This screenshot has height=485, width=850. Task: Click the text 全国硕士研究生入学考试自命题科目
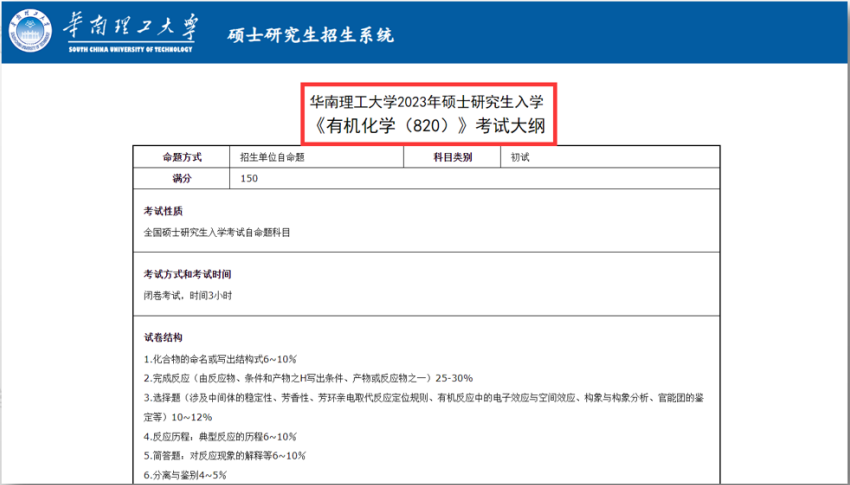(x=217, y=232)
